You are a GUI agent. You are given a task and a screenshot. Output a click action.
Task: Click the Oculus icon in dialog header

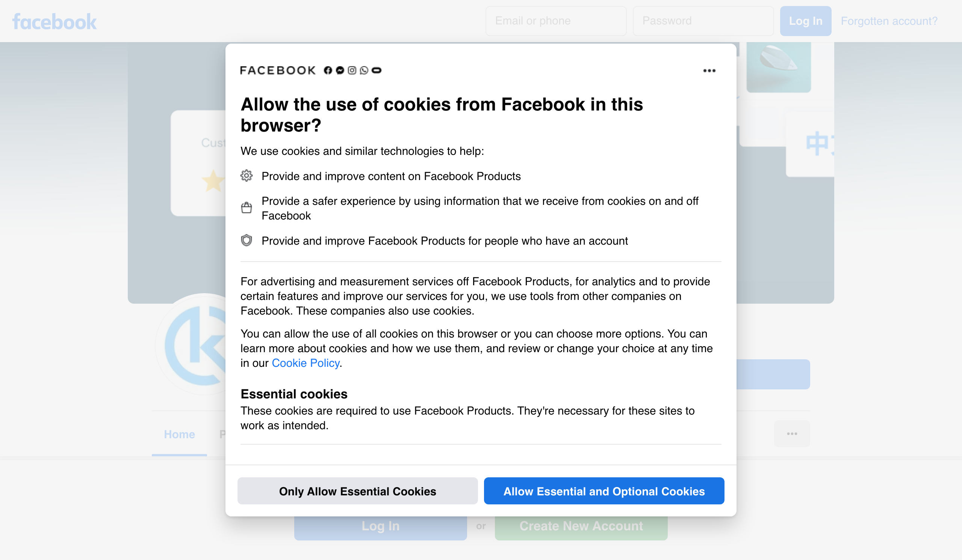377,70
